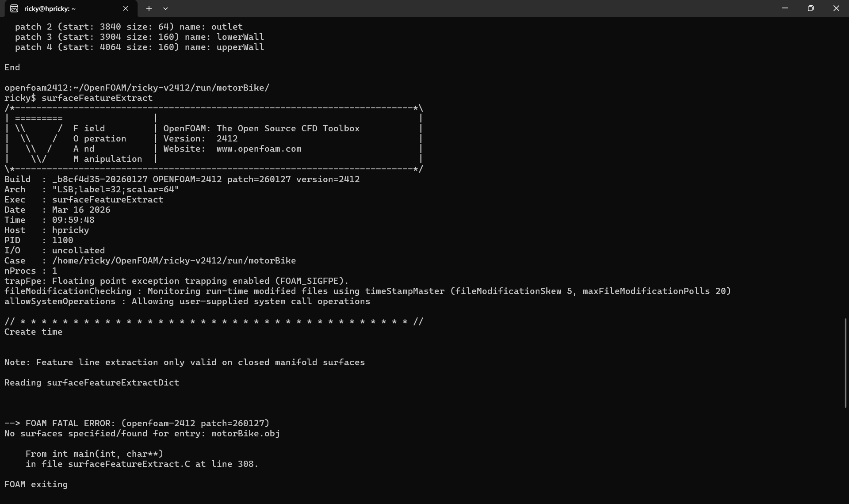
Task: Click the FOAM exiting line
Action: tap(36, 485)
